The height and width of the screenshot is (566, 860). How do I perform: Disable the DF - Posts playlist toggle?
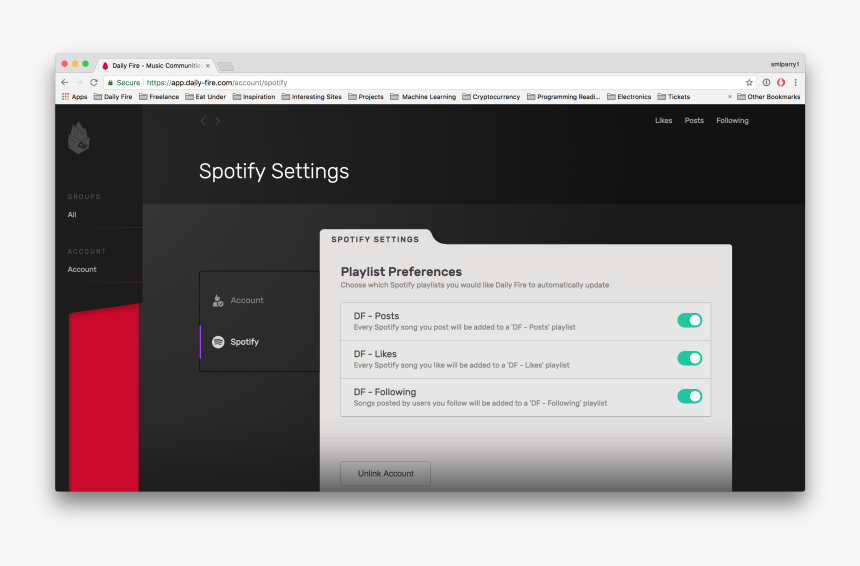point(689,320)
